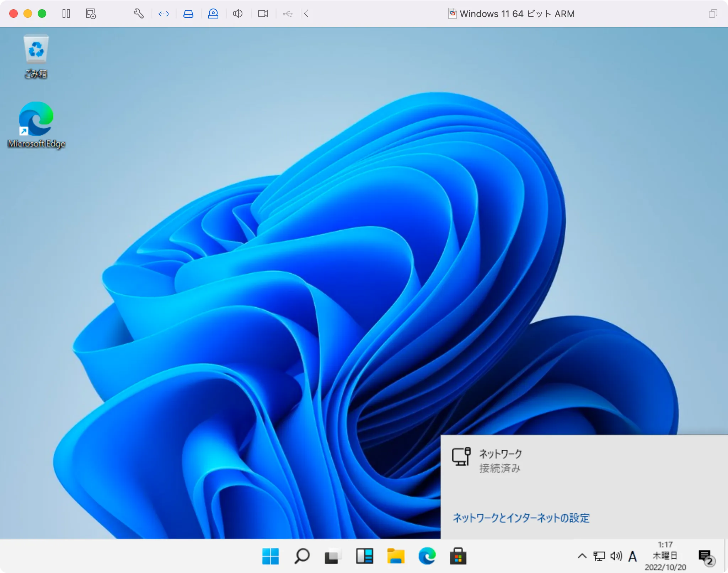Open Microsoft Store from taskbar

tap(458, 556)
